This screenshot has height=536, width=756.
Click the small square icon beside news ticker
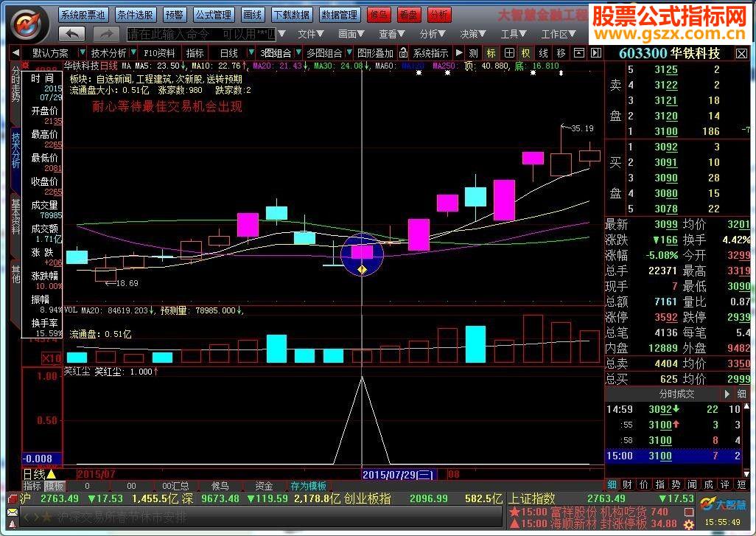pos(689,512)
